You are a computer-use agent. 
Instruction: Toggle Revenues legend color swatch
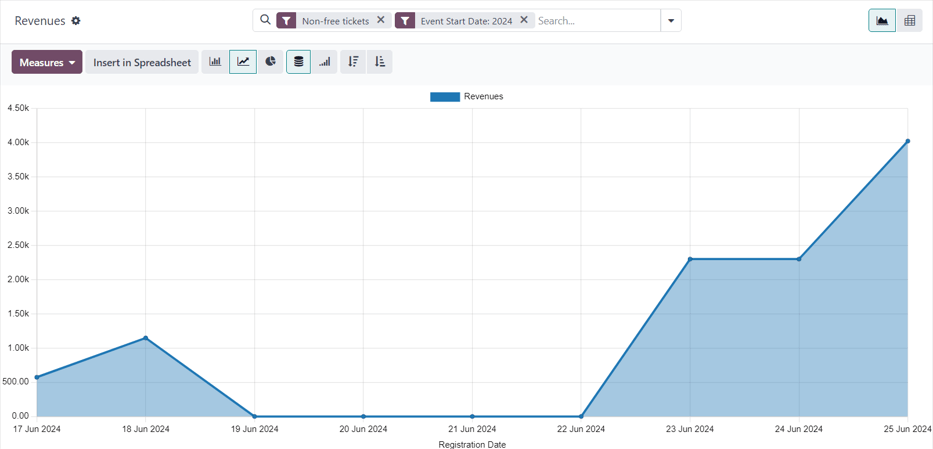[x=444, y=97]
